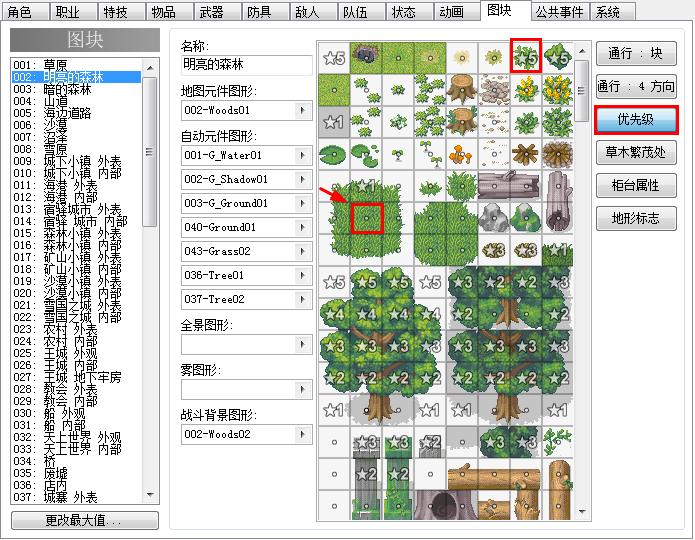Click the campfire wood pile tile

point(526,154)
